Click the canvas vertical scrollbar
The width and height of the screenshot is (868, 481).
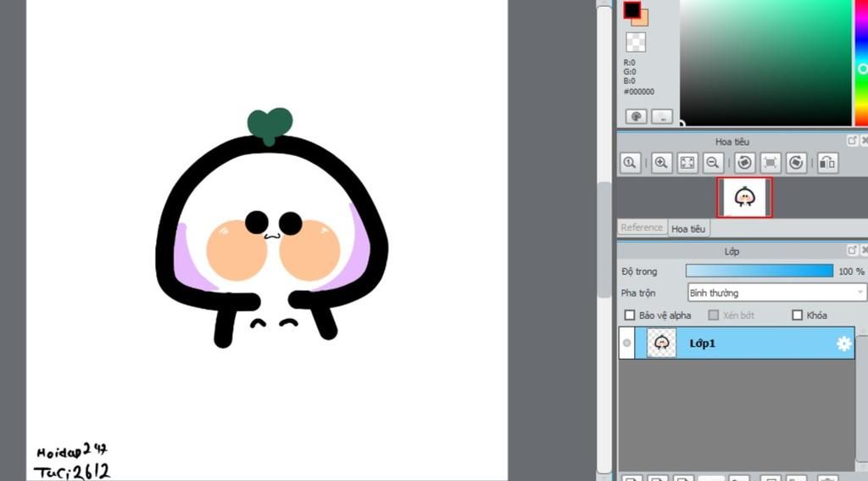pos(604,241)
